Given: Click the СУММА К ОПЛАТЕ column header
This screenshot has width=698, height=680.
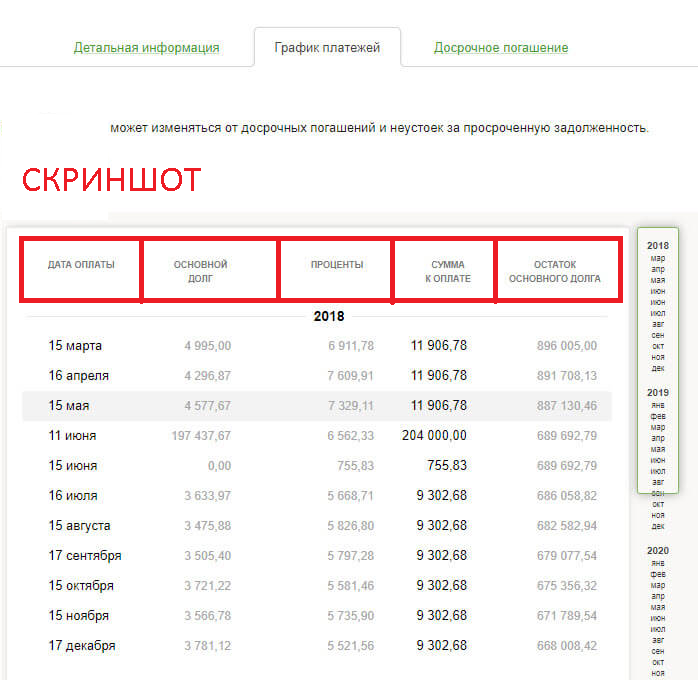Looking at the screenshot, I should 448,271.
